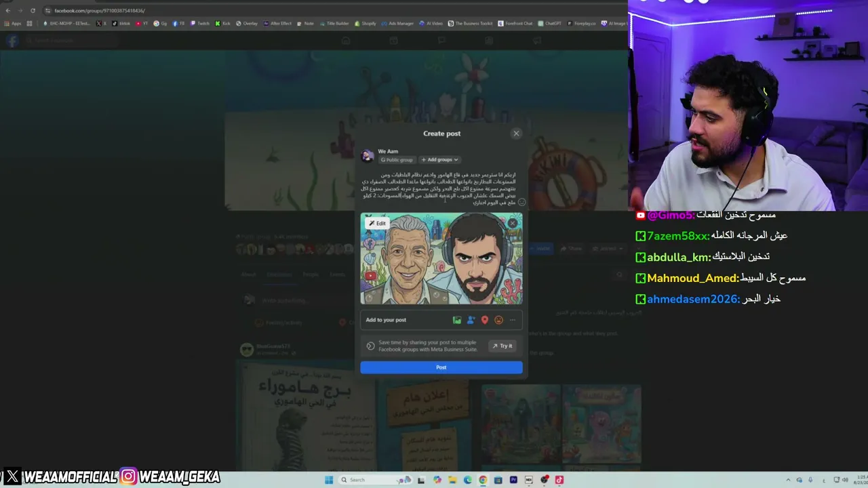The image size is (868, 488).
Task: Open Windows Start menu
Action: coord(329,480)
